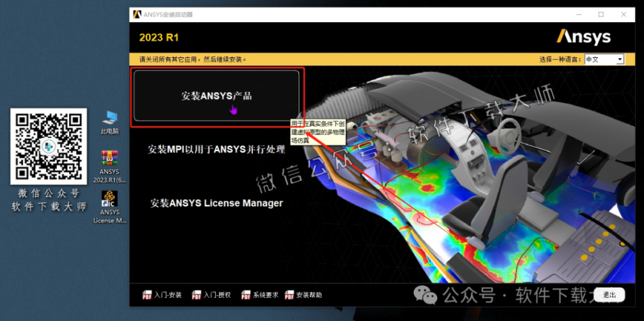
Task: Select the 此电脑 desktop icon
Action: [x=109, y=123]
